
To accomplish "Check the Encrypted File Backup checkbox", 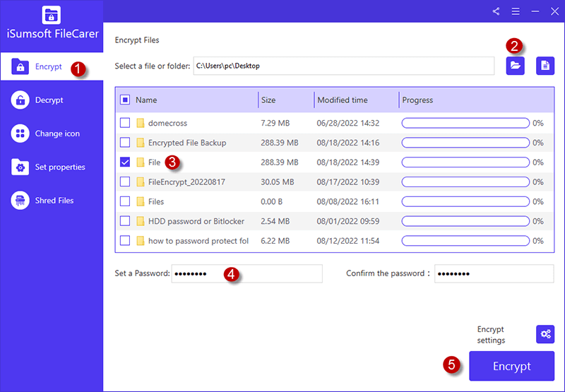I will pyautogui.click(x=125, y=143).
